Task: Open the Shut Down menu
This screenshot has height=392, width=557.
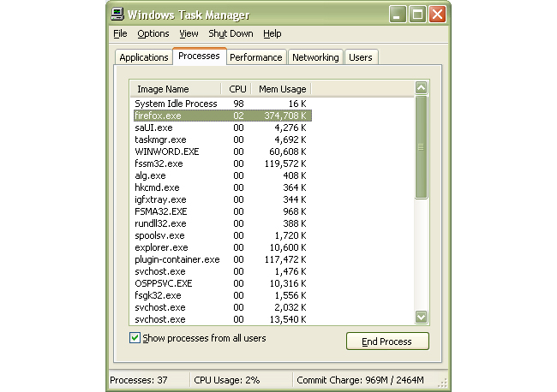Action: 231,33
